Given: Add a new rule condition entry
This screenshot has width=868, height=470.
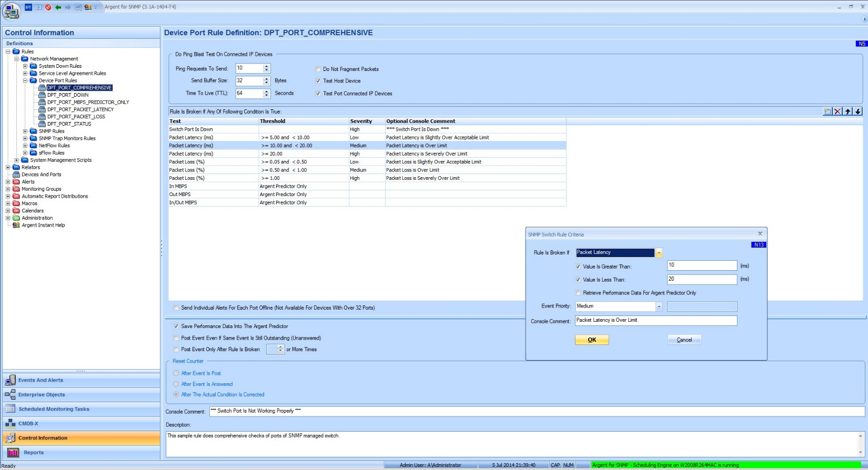Looking at the screenshot, I should tap(827, 111).
